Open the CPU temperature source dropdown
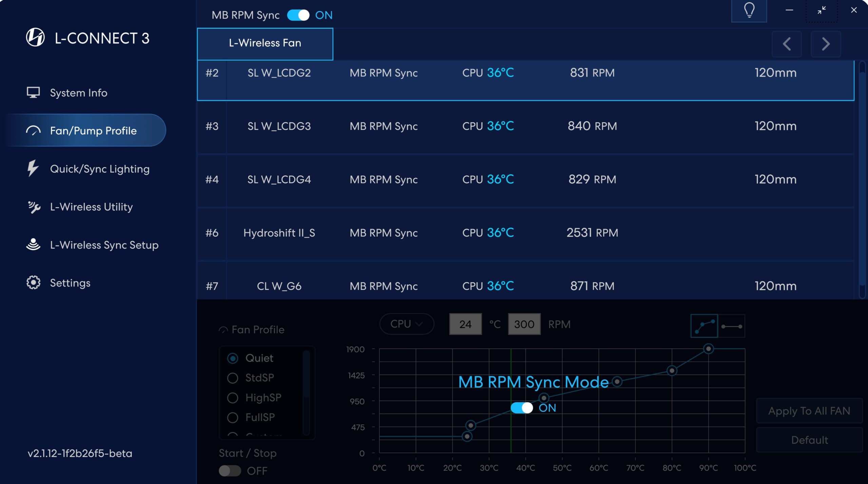This screenshot has height=484, width=868. click(406, 324)
